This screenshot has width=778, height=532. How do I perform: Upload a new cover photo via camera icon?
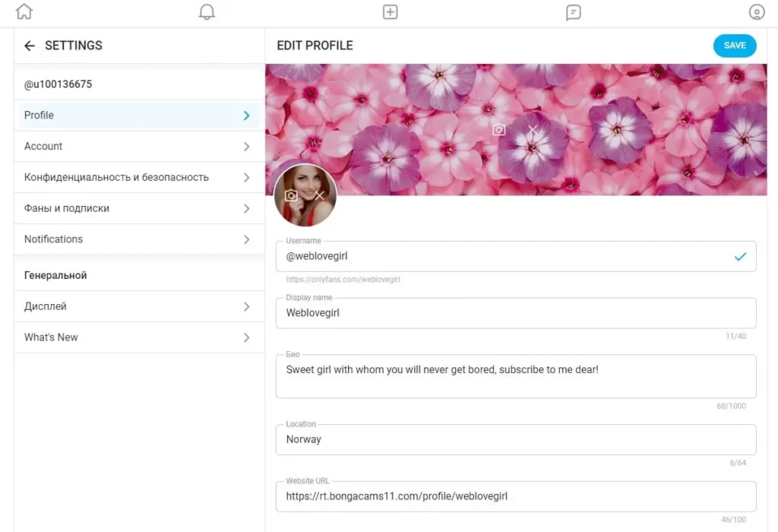tap(498, 129)
